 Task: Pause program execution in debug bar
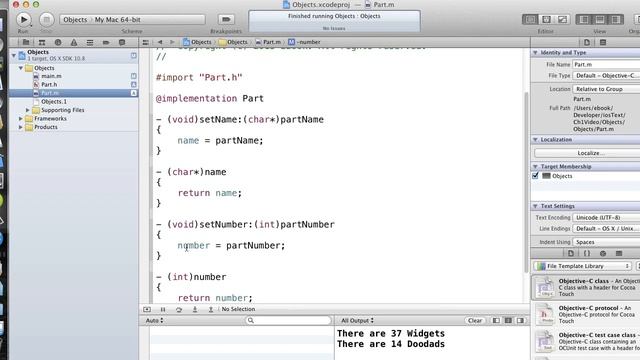pos(163,309)
